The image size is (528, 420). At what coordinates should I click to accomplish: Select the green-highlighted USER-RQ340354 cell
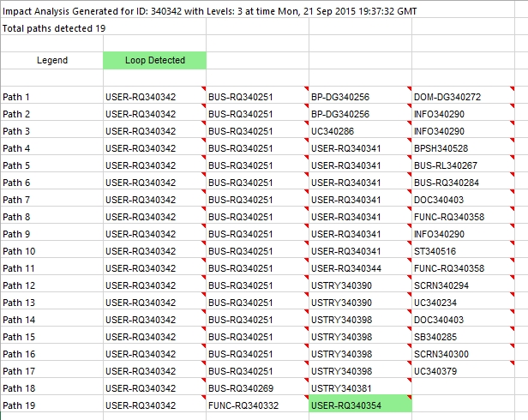coord(359,405)
